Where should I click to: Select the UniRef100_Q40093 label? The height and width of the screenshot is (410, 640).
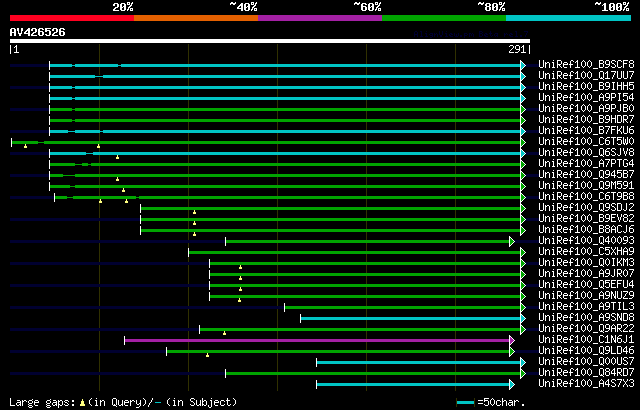point(586,241)
